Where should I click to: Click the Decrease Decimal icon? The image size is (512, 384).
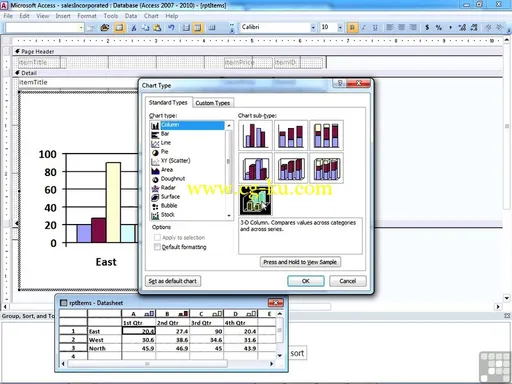click(474, 28)
